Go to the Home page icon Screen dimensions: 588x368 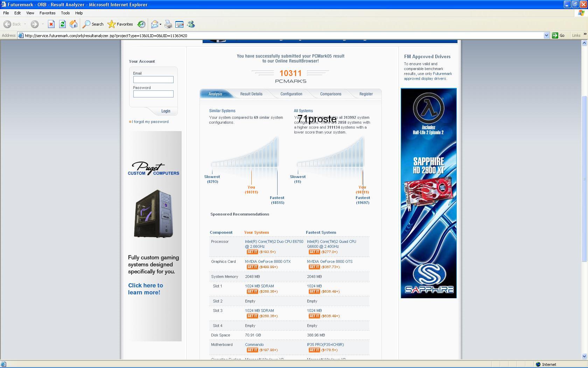click(73, 24)
